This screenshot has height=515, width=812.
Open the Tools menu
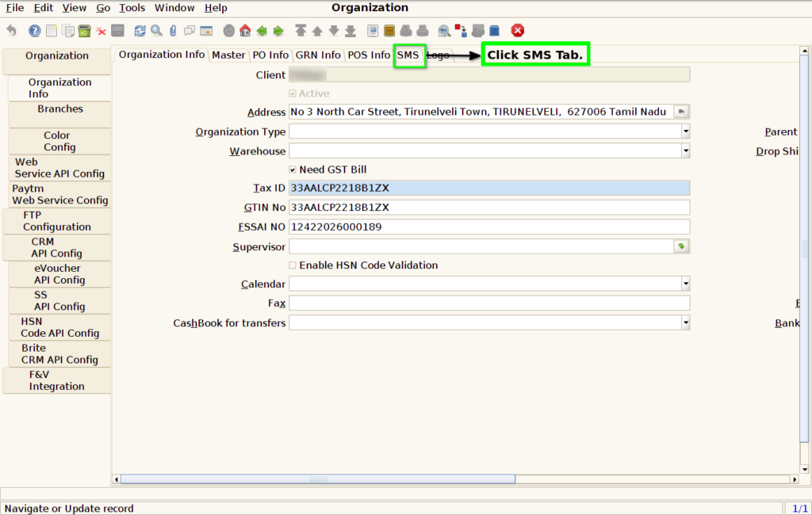[132, 8]
